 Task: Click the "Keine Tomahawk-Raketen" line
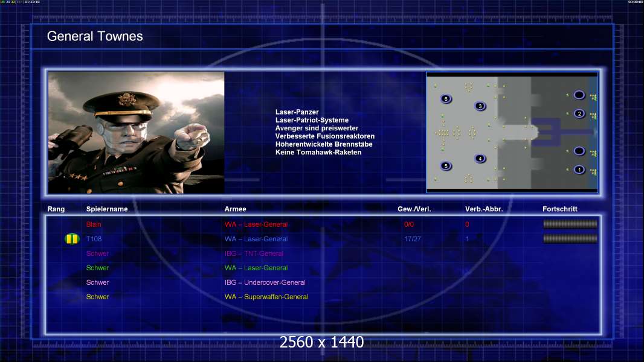pyautogui.click(x=318, y=152)
